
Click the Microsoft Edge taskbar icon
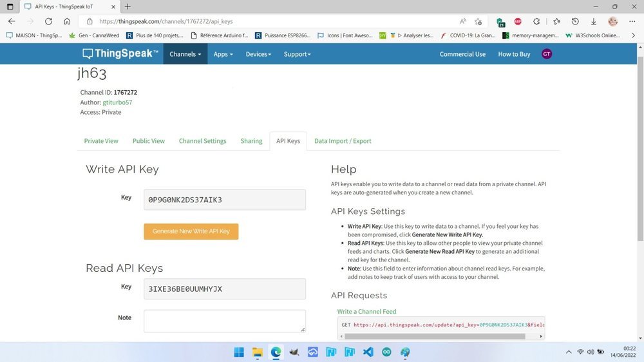[276, 352]
